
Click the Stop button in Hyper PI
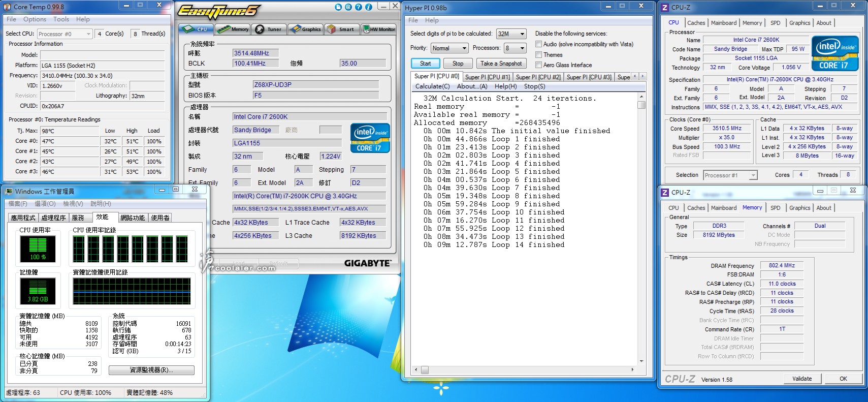click(458, 64)
